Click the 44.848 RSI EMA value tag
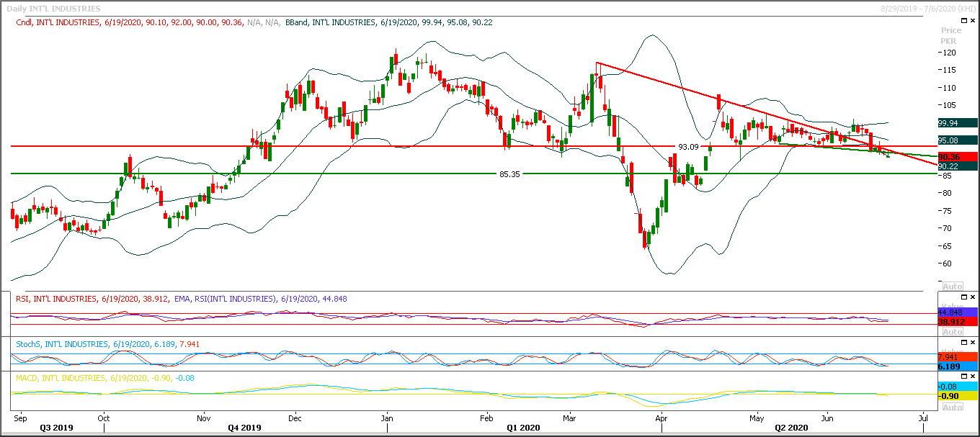 click(957, 312)
